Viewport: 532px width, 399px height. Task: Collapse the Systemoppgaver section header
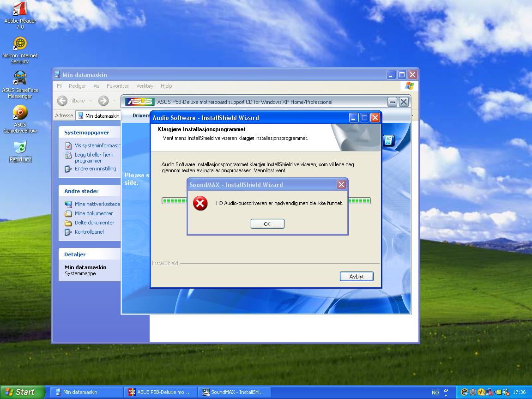point(90,133)
